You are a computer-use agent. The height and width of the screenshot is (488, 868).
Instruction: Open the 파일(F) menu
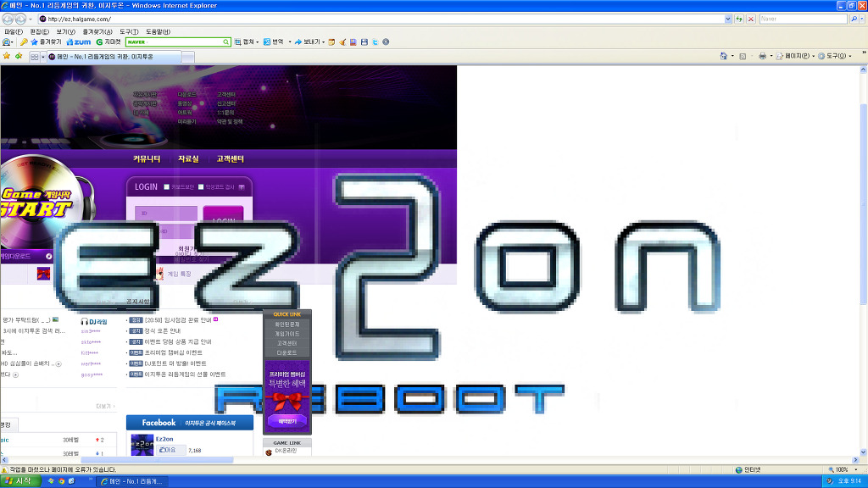click(x=13, y=30)
